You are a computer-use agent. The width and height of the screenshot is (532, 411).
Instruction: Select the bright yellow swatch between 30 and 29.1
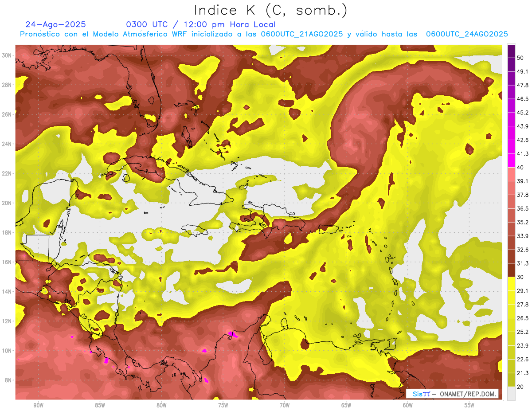coord(511,284)
